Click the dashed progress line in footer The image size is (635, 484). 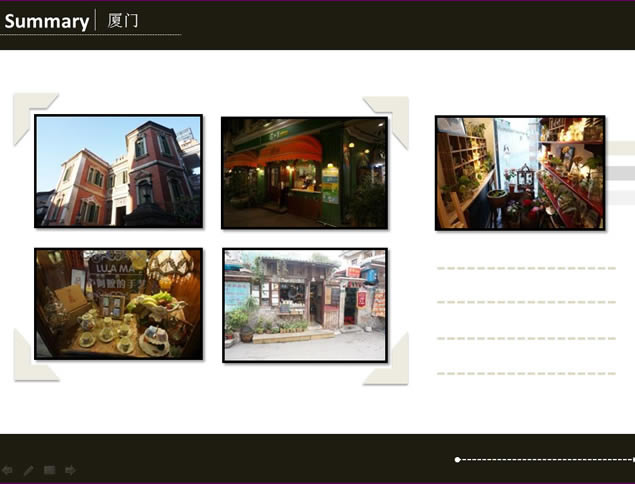pyautogui.click(x=548, y=460)
